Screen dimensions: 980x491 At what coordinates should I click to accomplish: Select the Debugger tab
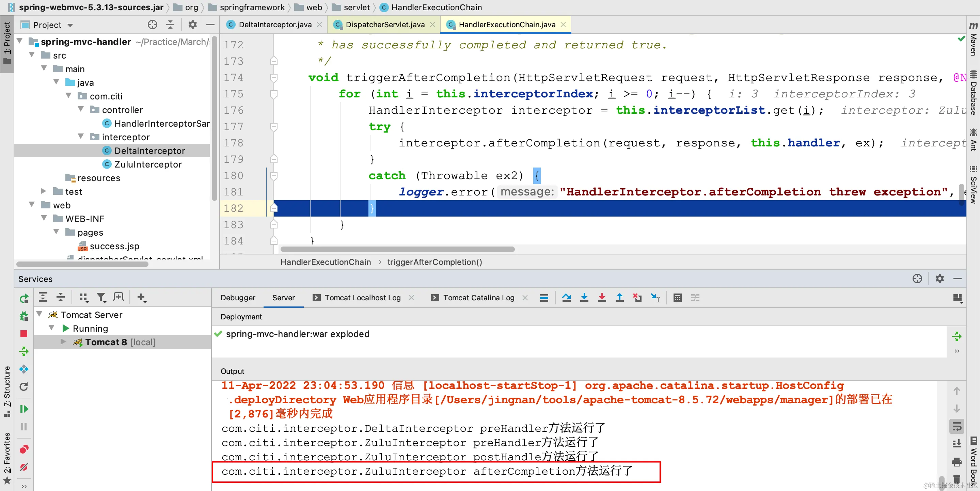click(x=238, y=298)
